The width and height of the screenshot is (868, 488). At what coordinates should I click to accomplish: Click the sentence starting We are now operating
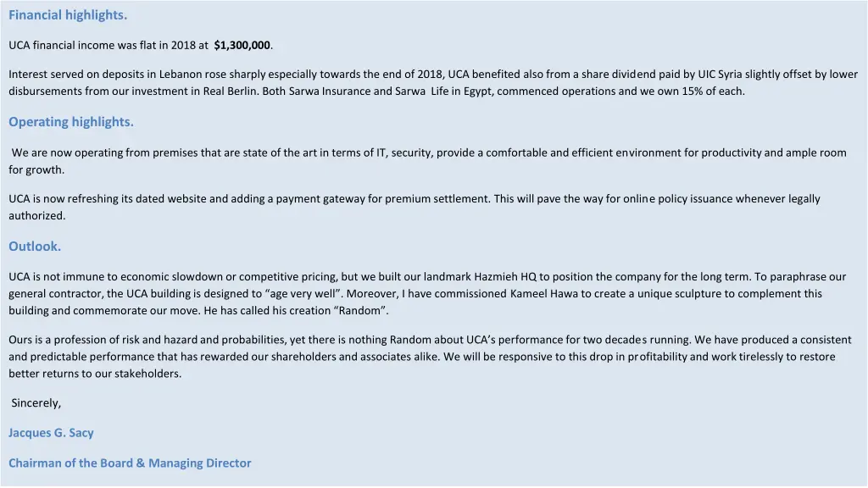point(427,161)
